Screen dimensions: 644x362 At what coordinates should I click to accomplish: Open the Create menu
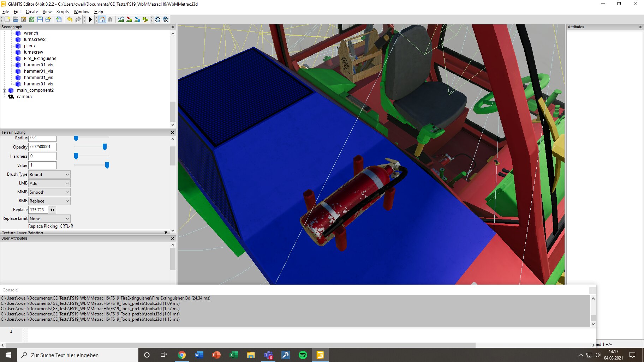(32, 12)
